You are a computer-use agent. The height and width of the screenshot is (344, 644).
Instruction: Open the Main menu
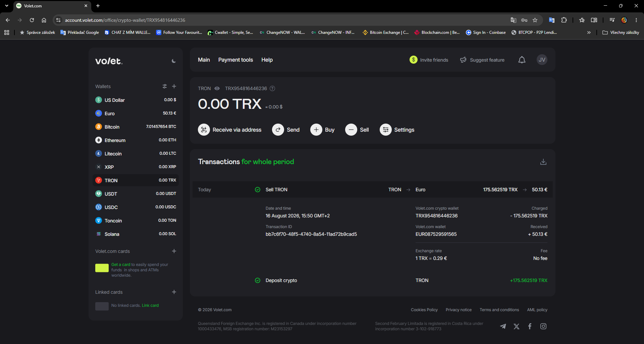pos(204,60)
